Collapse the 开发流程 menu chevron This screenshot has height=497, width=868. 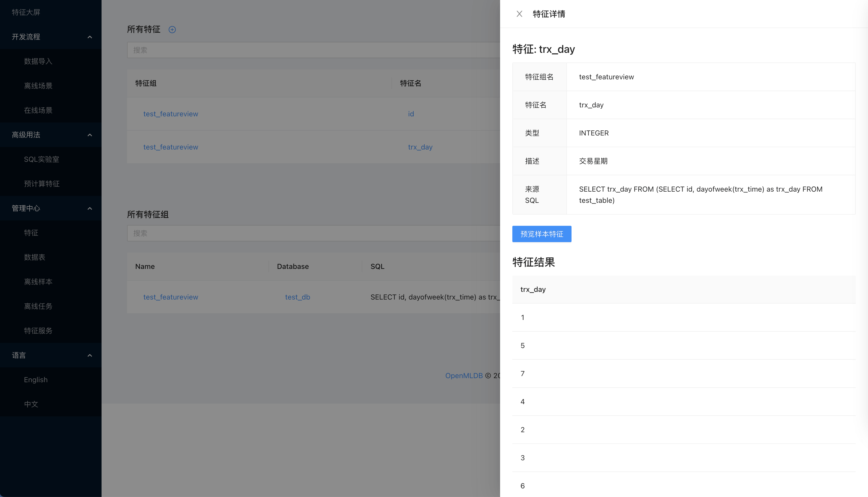[90, 37]
